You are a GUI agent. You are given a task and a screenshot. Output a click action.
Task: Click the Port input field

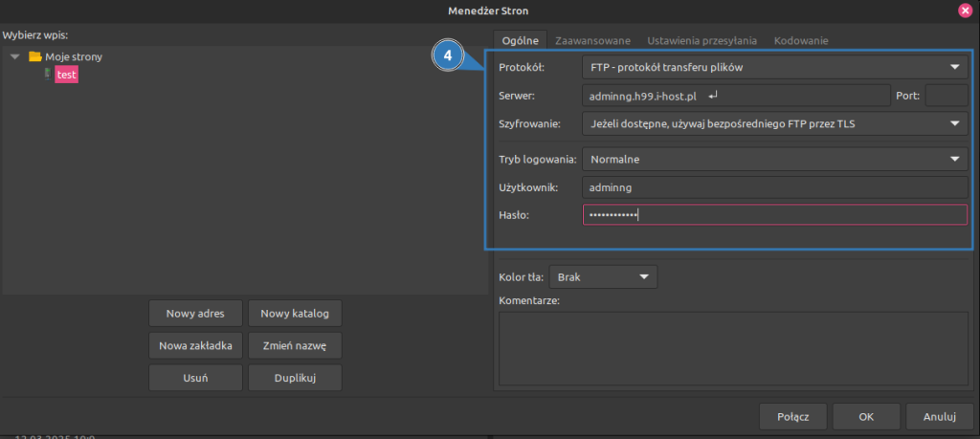pos(947,96)
